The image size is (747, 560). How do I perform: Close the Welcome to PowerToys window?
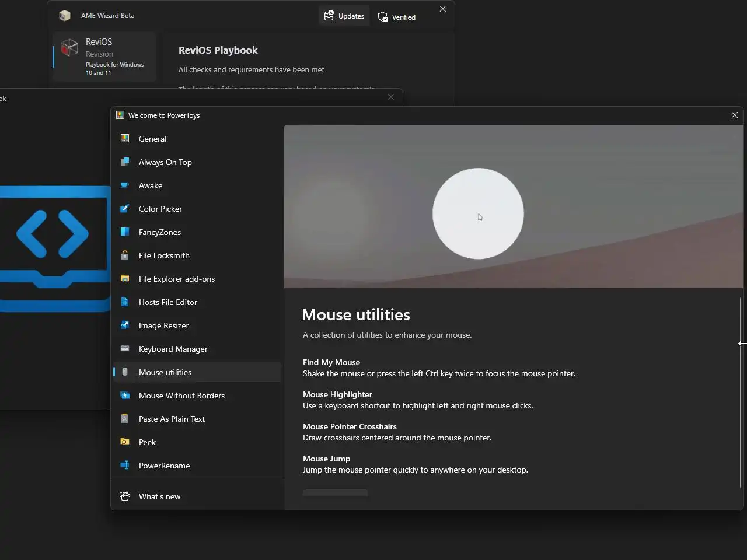[735, 115]
